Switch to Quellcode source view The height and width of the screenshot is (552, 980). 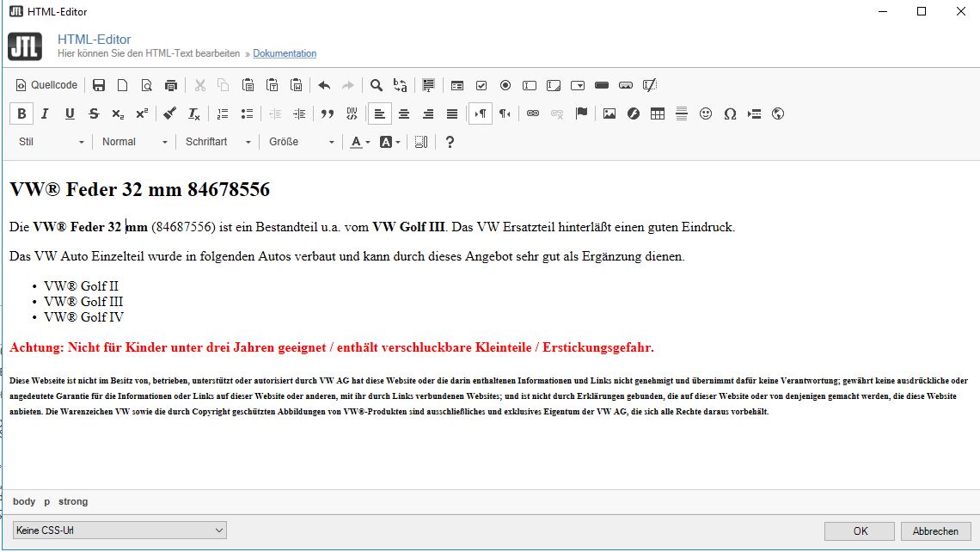[47, 85]
